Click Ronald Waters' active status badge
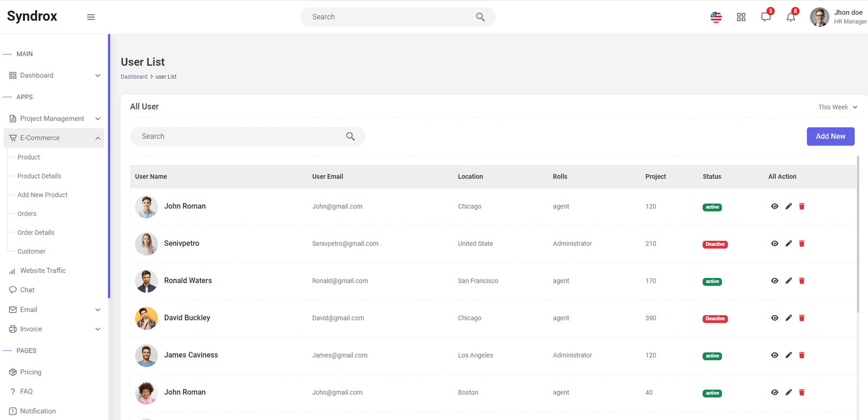The image size is (868, 420). [712, 282]
